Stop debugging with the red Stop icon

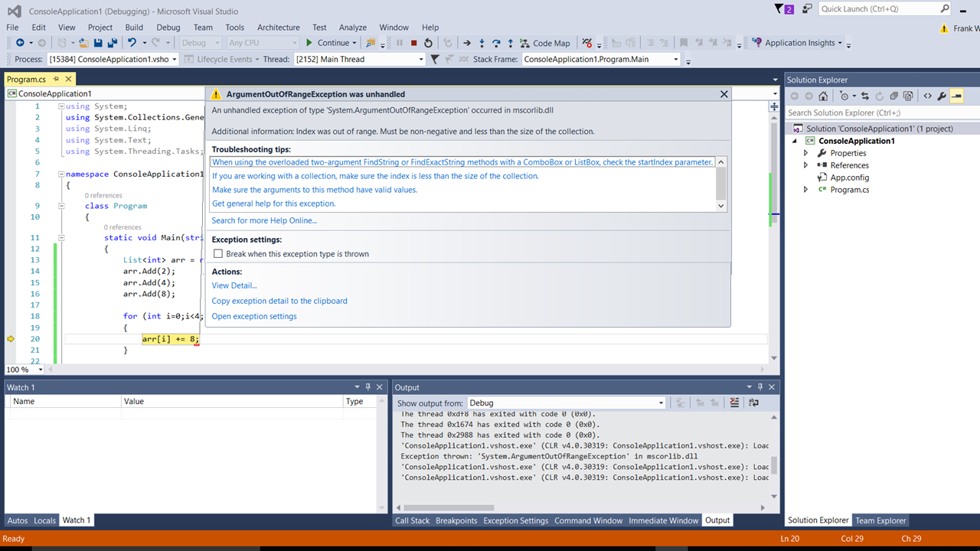(x=413, y=43)
